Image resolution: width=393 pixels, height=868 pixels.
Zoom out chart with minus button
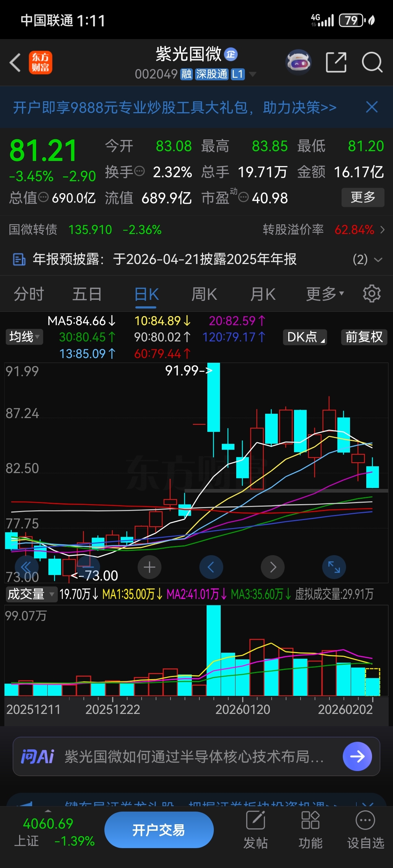[88, 567]
